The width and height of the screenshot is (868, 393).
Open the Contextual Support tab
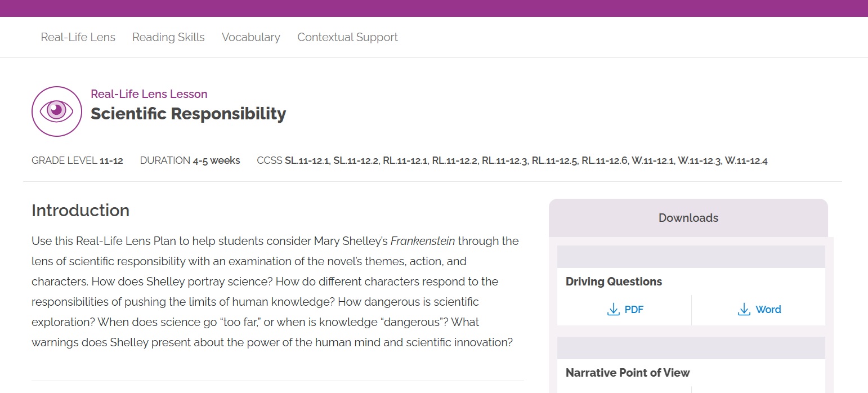click(x=347, y=37)
